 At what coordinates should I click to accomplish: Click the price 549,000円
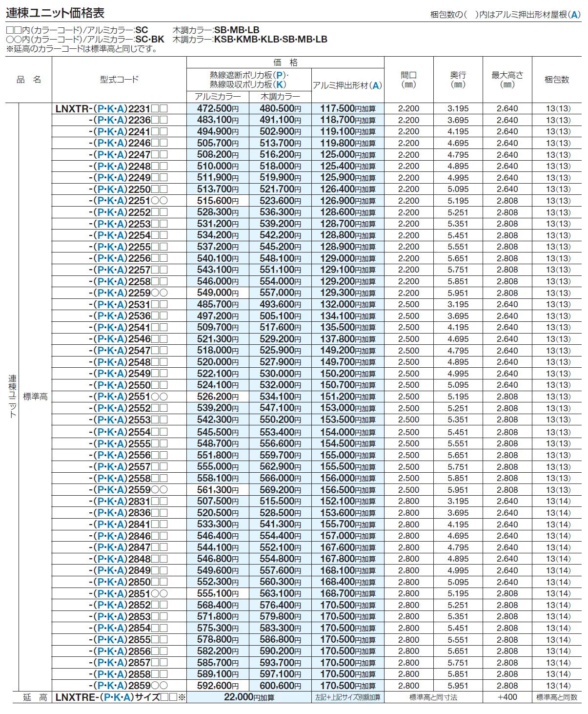pyautogui.click(x=218, y=293)
